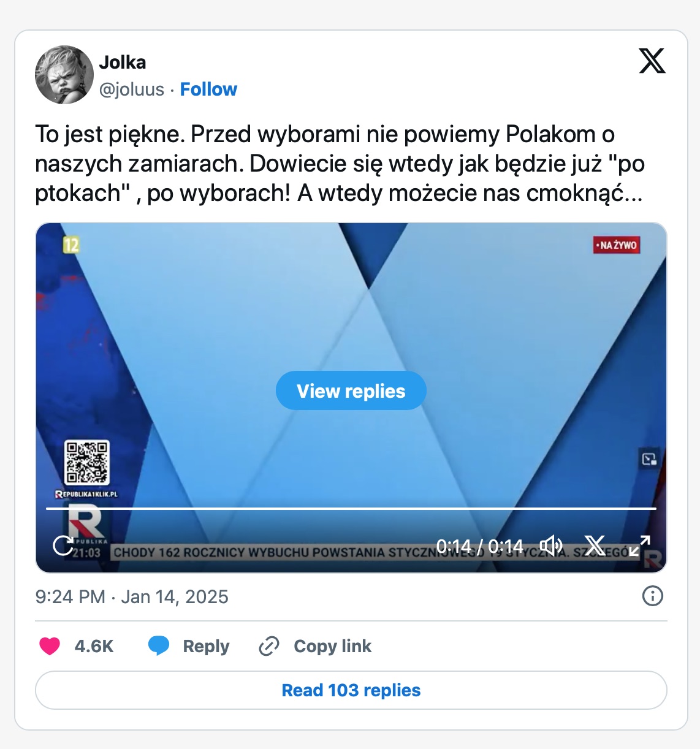Image resolution: width=700 pixels, height=749 pixels.
Task: Click the Copy link text
Action: click(333, 646)
